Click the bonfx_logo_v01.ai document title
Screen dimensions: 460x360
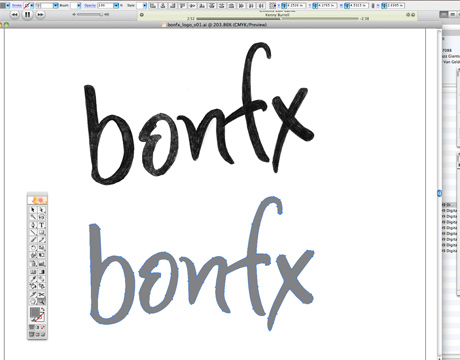pyautogui.click(x=217, y=25)
